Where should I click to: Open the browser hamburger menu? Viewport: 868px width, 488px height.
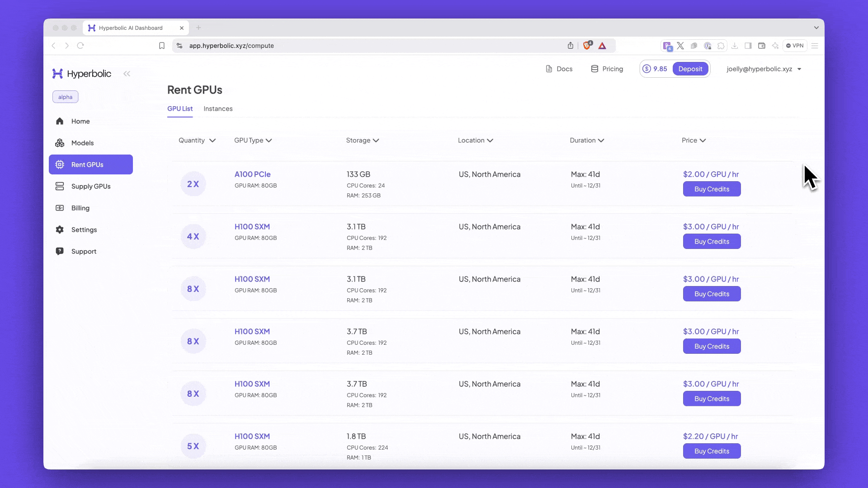click(815, 46)
